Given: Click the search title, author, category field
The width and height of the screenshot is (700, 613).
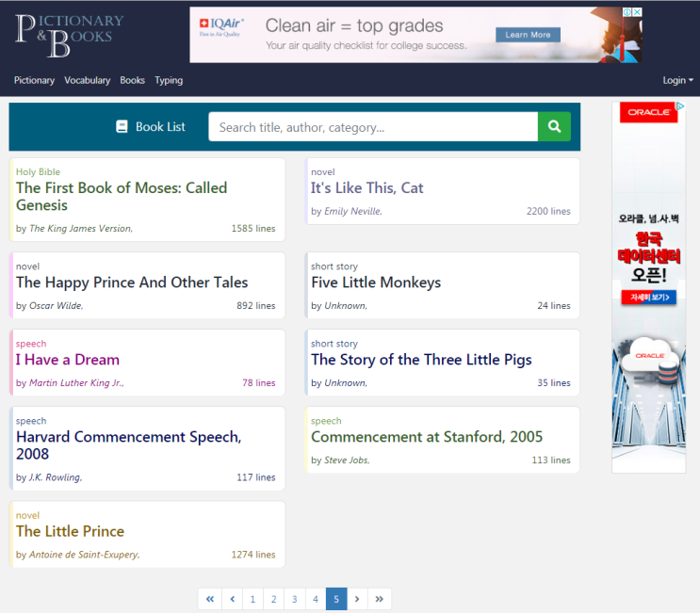Looking at the screenshot, I should tap(373, 127).
